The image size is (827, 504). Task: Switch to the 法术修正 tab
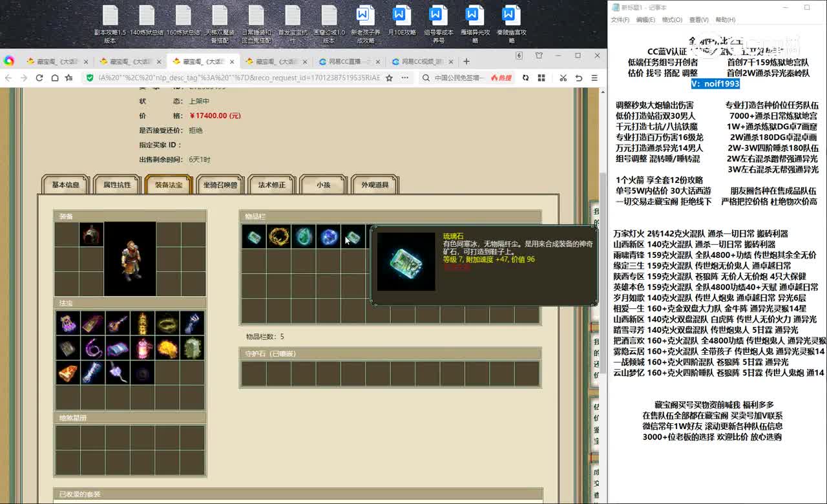[x=272, y=185]
